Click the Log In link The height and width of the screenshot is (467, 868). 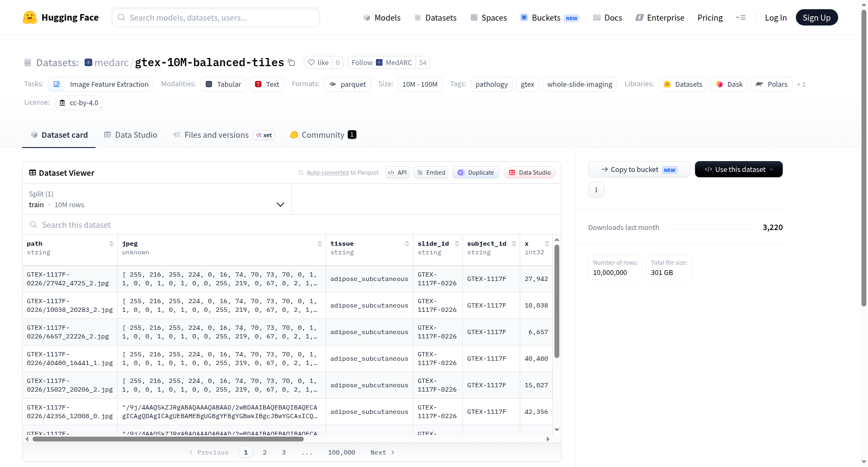click(776, 17)
